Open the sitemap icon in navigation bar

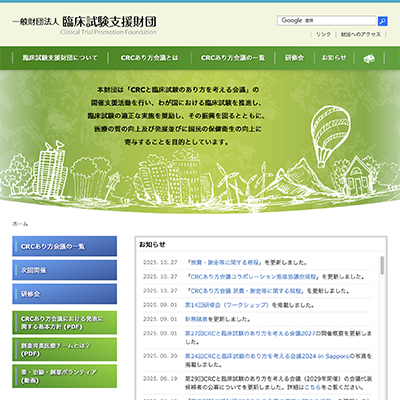click(x=369, y=58)
